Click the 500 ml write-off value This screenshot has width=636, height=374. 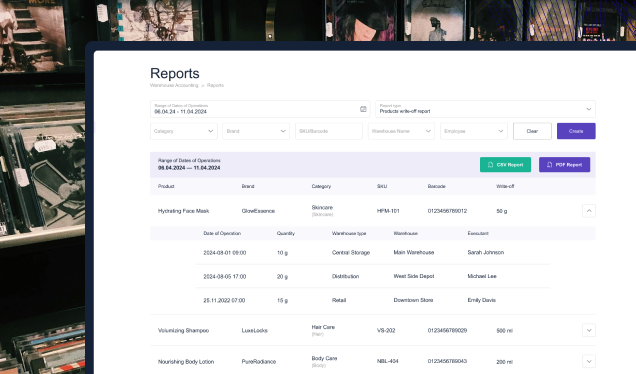[505, 331]
